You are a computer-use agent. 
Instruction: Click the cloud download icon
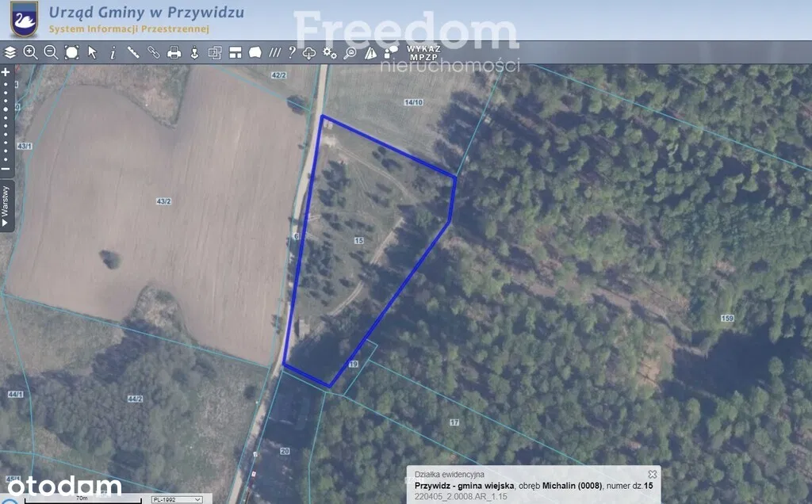point(309,52)
